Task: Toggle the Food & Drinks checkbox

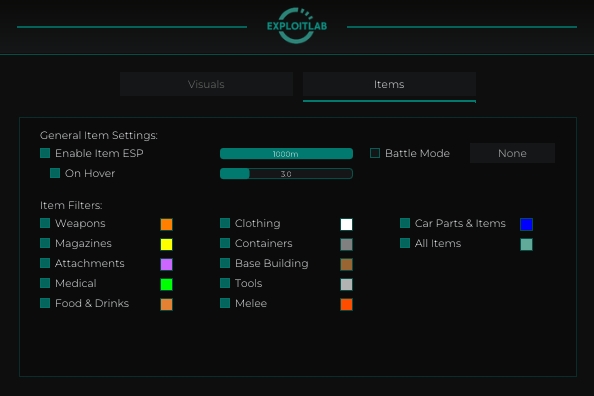Action: coord(45,303)
